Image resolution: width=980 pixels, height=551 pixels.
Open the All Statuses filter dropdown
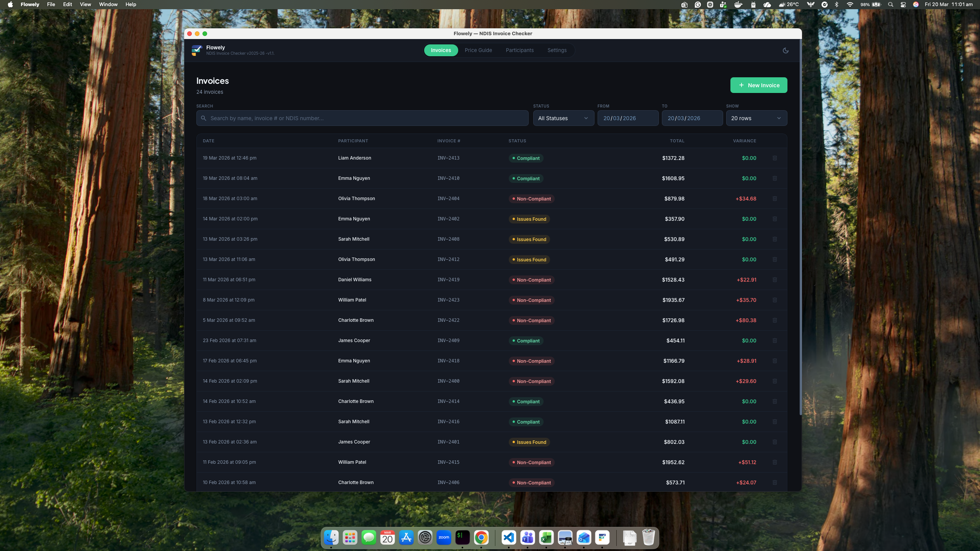pyautogui.click(x=563, y=118)
